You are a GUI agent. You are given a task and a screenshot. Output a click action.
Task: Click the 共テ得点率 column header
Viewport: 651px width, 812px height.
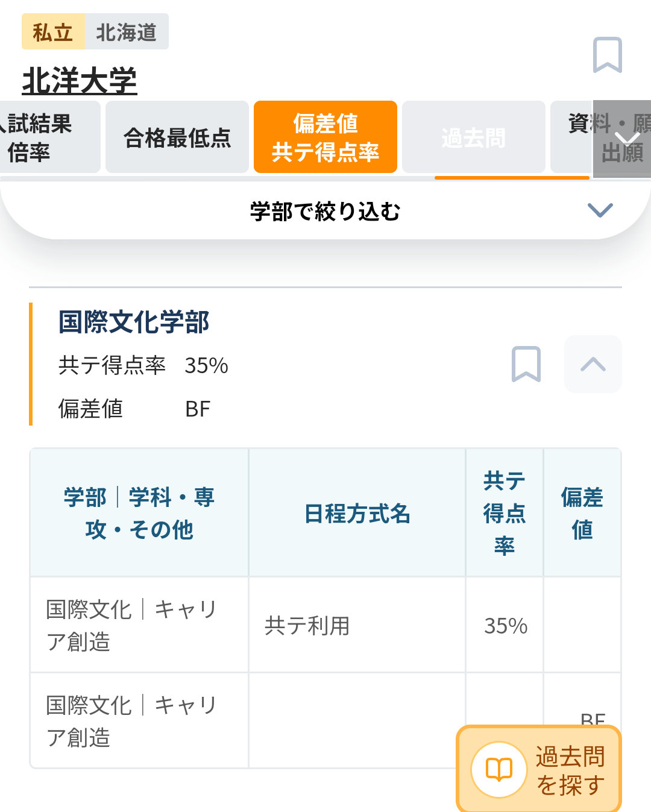(504, 513)
